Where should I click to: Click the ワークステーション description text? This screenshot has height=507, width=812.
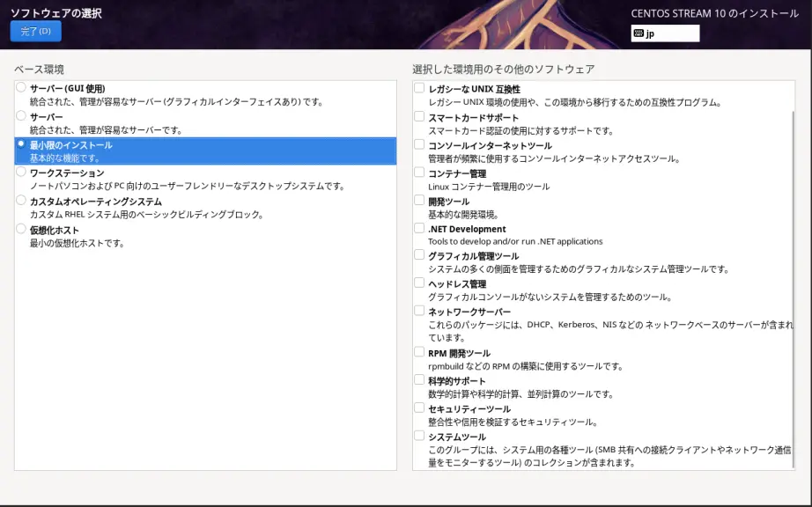(x=188, y=186)
